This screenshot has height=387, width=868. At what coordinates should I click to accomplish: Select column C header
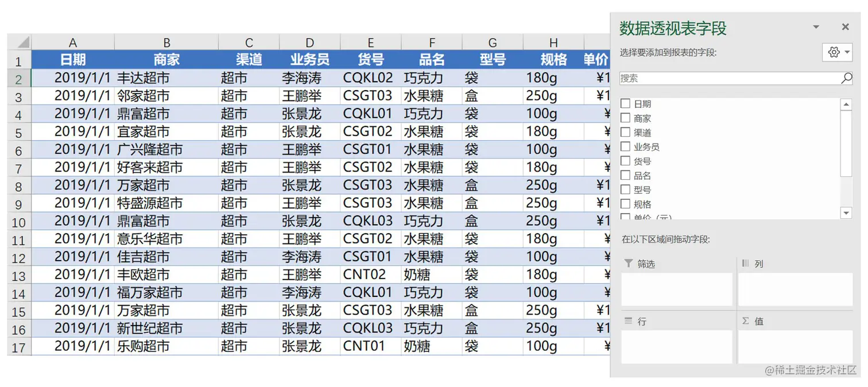pyautogui.click(x=249, y=42)
